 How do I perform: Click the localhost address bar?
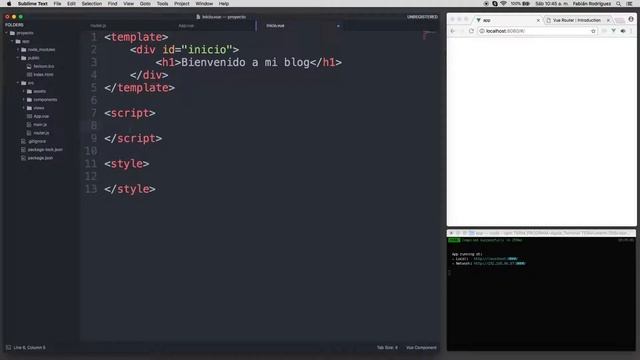coord(537,31)
